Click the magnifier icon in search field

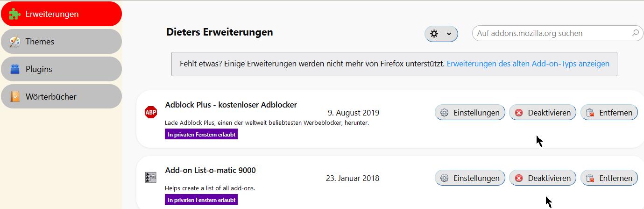click(635, 33)
